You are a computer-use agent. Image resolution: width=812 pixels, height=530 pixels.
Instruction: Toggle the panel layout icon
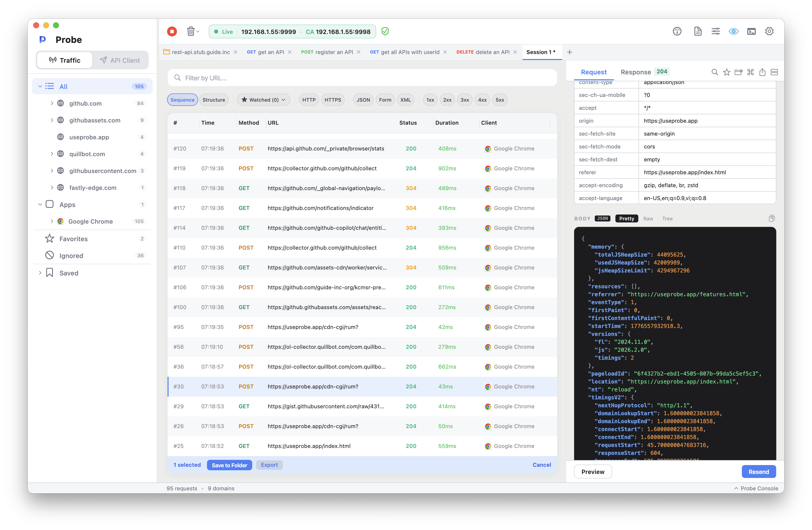774,72
